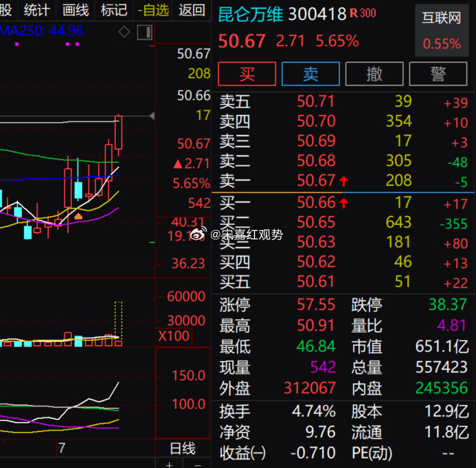Click sector change 0.55%
The height and width of the screenshot is (468, 476).
(442, 44)
